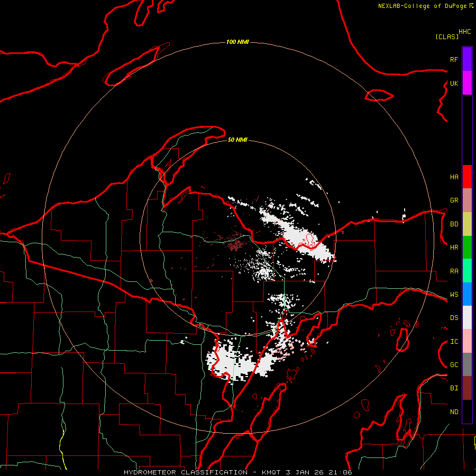Click the DS white legend swatch
This screenshot has width=476, height=476.
pyautogui.click(x=467, y=317)
